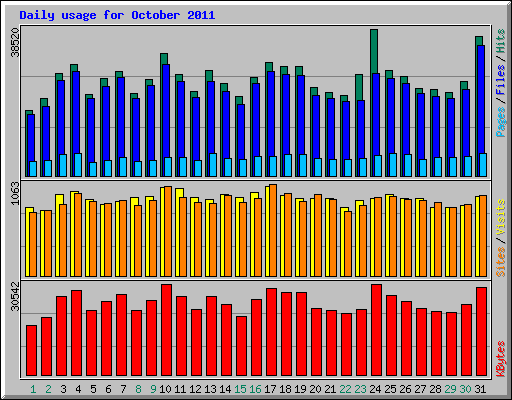Click day 12 on the x-axis

(195, 389)
